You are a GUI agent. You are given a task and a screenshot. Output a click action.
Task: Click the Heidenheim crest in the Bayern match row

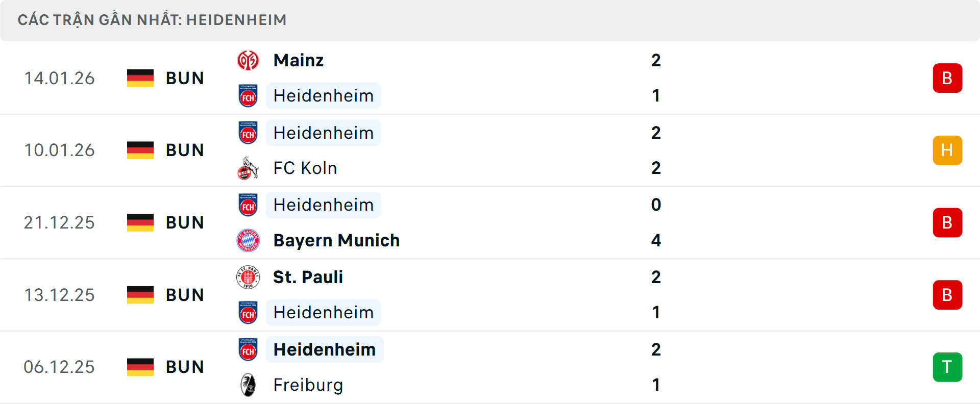point(249,205)
